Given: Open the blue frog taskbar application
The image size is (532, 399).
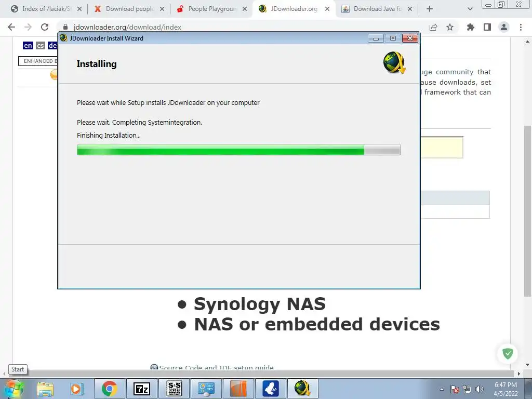Looking at the screenshot, I should (x=270, y=389).
